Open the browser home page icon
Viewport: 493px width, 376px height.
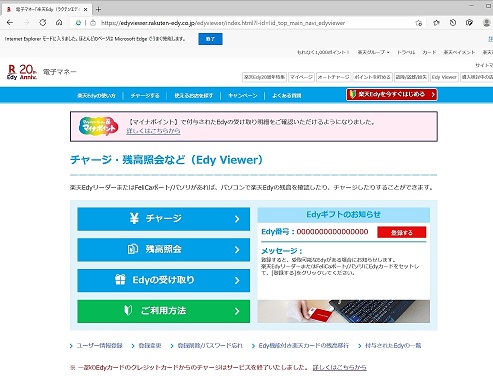59,23
